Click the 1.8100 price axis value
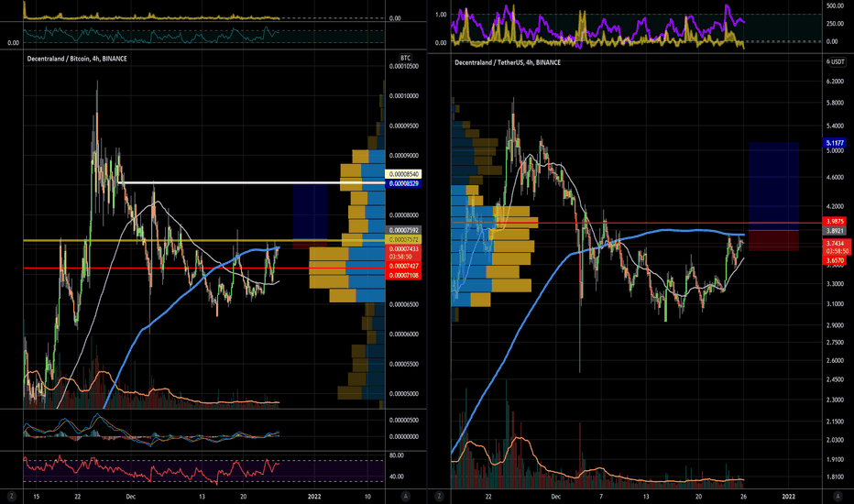The image size is (854, 504). [835, 477]
